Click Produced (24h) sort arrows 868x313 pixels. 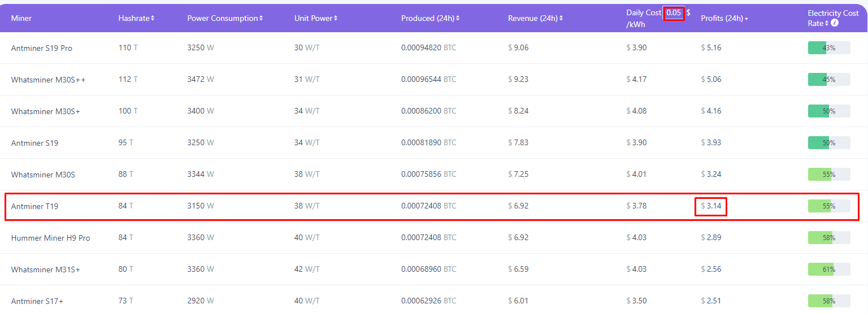(x=458, y=19)
